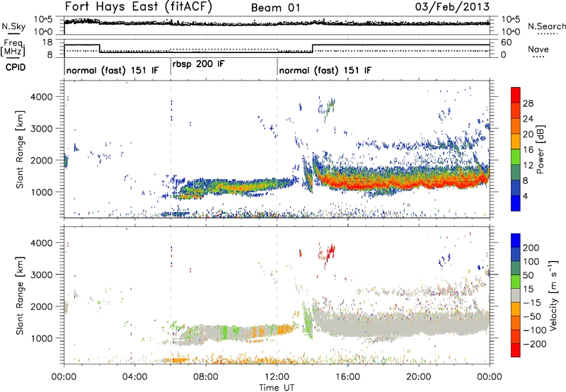
Task: Click the "CPID" row label
Action: pyautogui.click(x=16, y=67)
